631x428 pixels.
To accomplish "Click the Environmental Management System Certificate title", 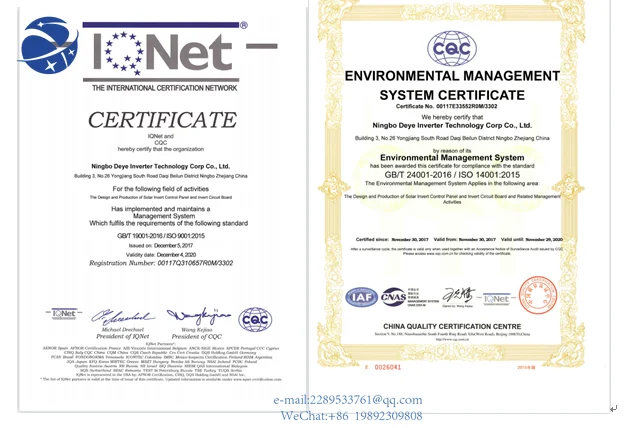I will tap(452, 85).
